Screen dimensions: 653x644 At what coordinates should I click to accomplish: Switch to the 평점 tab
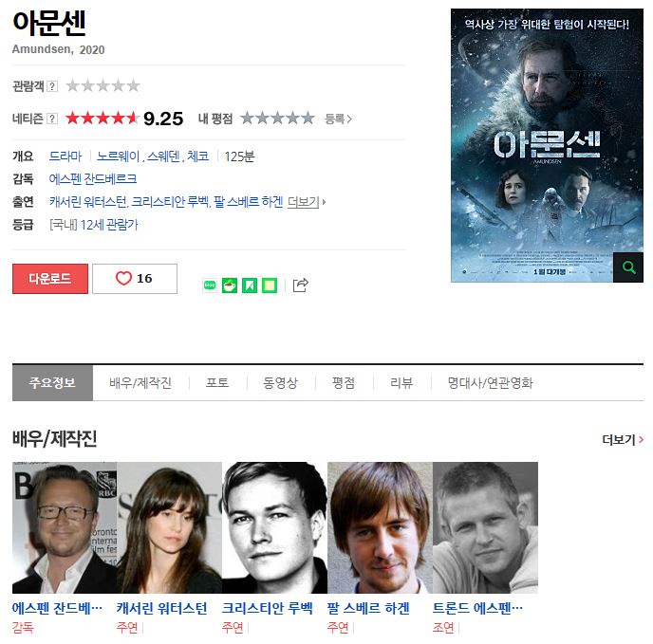tap(344, 382)
